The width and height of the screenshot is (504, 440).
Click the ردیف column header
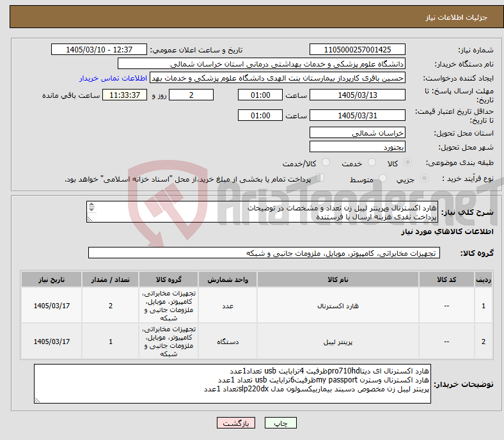click(483, 279)
